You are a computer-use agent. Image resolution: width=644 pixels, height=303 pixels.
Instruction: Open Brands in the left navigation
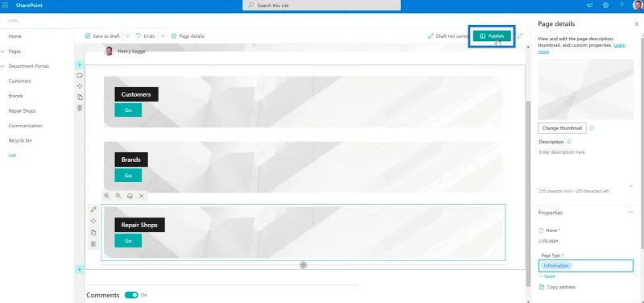pyautogui.click(x=15, y=96)
